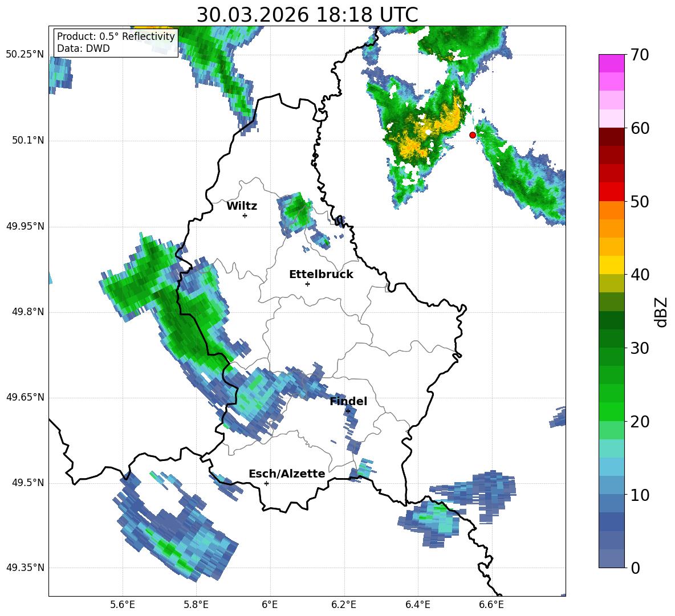This screenshot has height=616, width=675.
Task: Click the dBZ colorbar label
Action: (x=662, y=312)
